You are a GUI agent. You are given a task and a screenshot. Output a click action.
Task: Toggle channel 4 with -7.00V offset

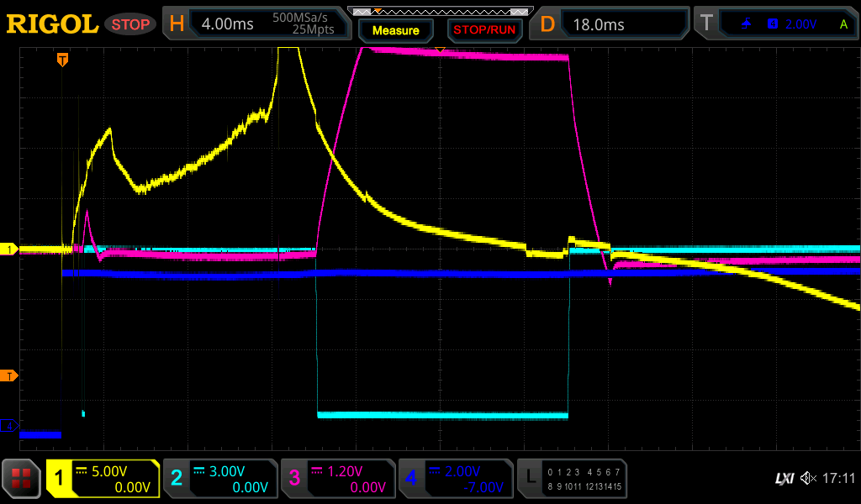(x=455, y=479)
